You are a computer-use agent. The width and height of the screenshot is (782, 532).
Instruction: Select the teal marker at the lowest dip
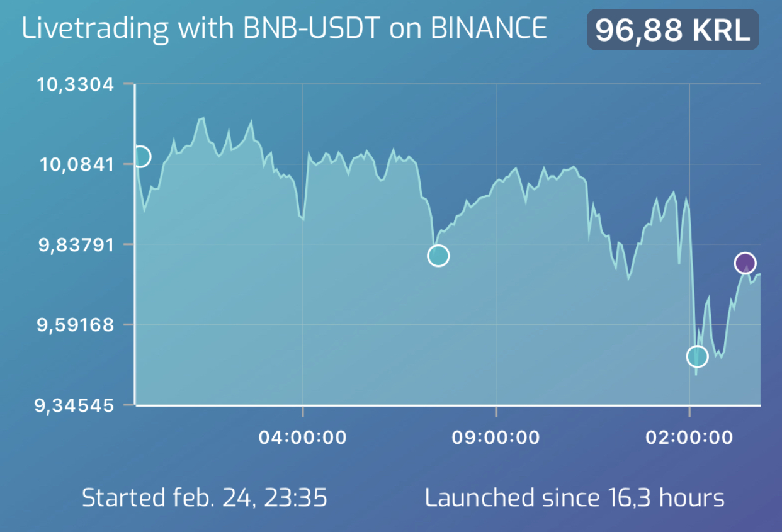coord(696,356)
